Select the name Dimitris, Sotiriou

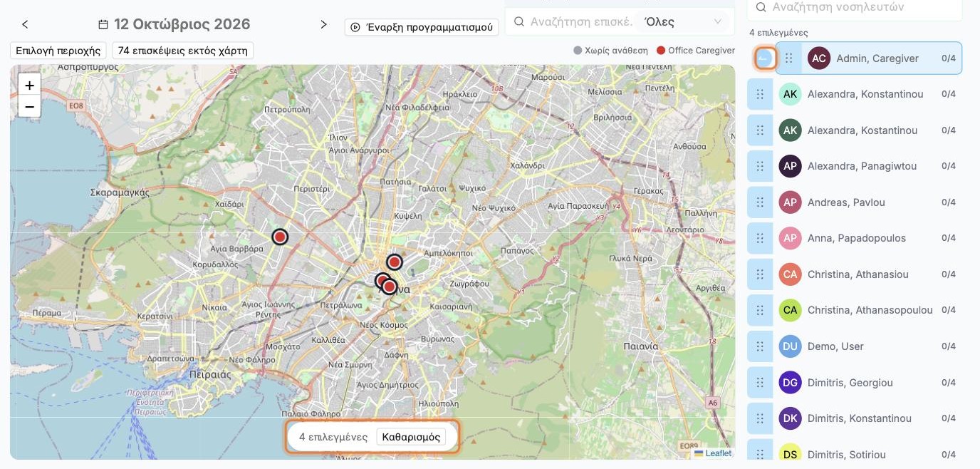(x=847, y=454)
